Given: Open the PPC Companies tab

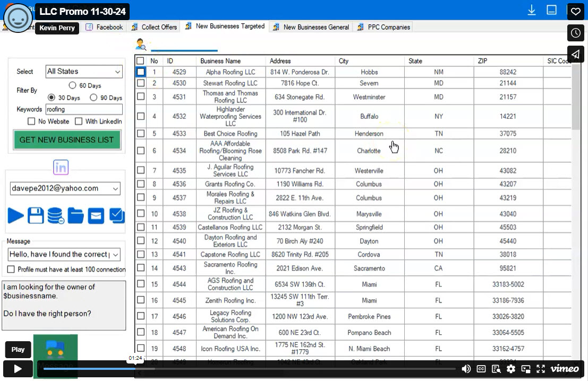Looking at the screenshot, I should 384,27.
